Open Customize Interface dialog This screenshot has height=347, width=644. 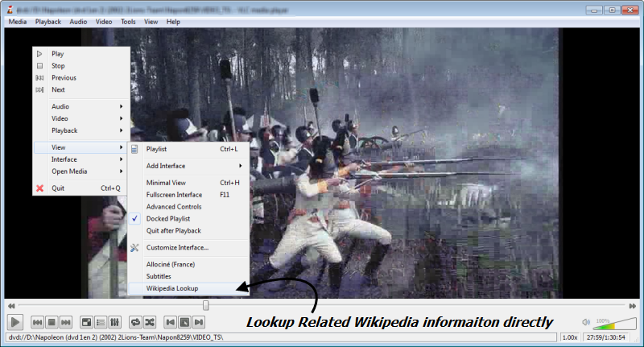click(188, 248)
